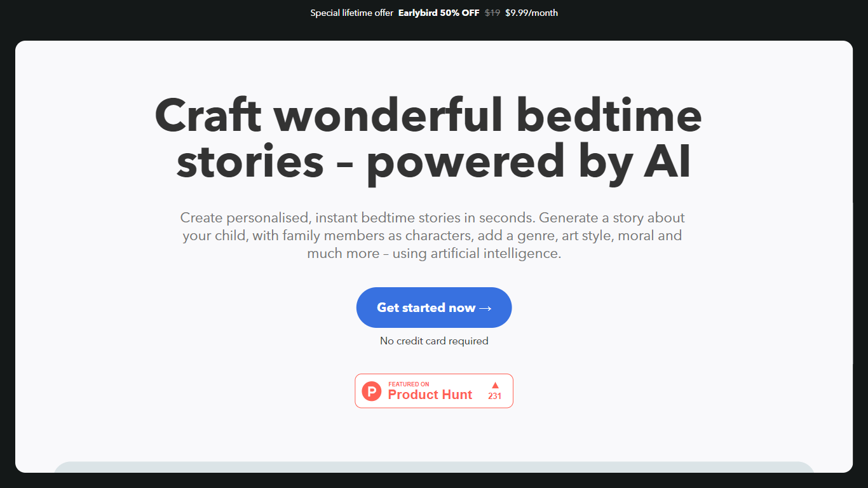
Task: Click the "$9.99/month" price in banner
Action: pos(531,13)
